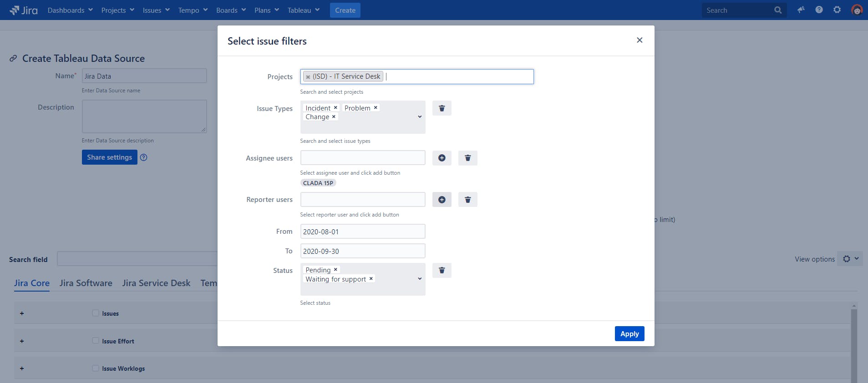This screenshot has width=868, height=383.
Task: Apply the selected issue filters
Action: pos(629,334)
